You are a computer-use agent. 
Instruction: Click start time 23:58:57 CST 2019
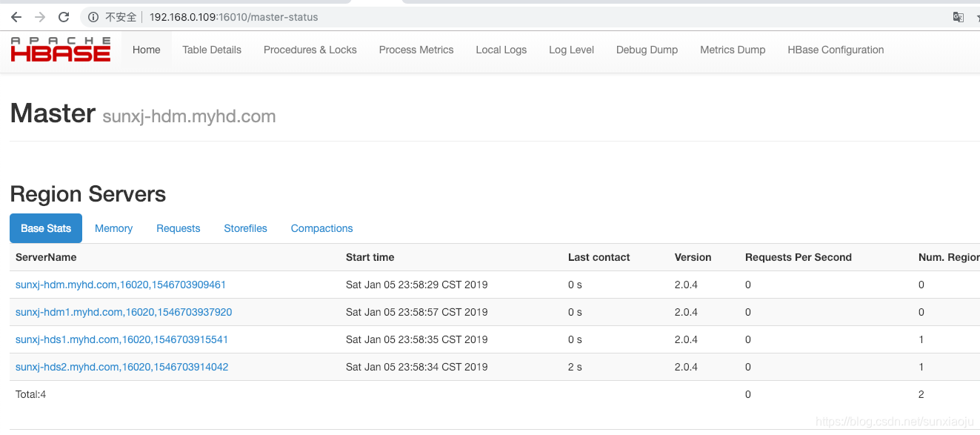point(416,312)
